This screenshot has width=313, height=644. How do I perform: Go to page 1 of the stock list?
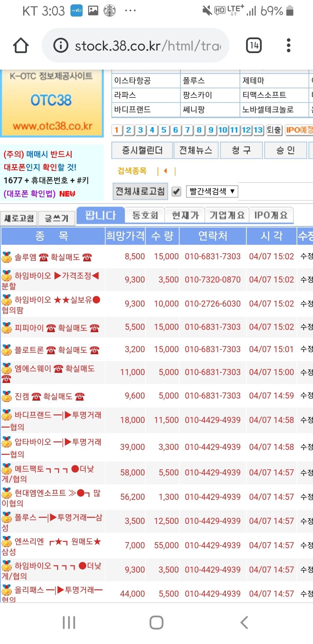point(117,130)
